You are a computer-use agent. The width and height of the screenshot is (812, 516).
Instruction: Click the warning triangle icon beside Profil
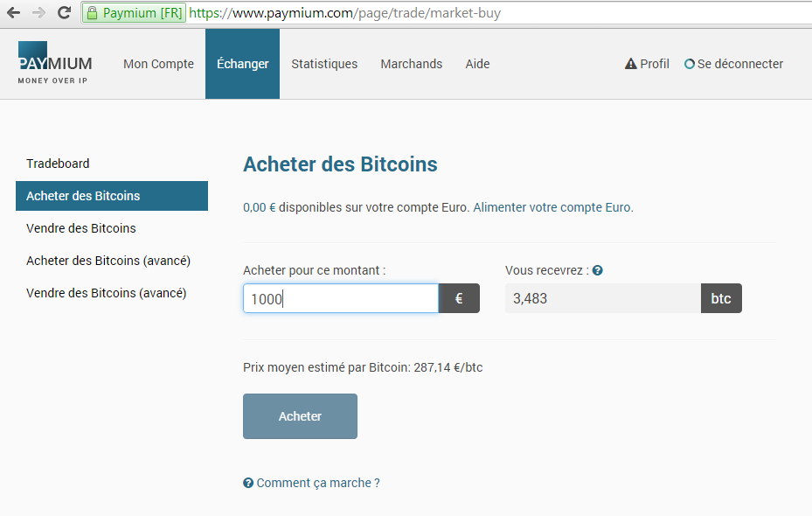630,64
